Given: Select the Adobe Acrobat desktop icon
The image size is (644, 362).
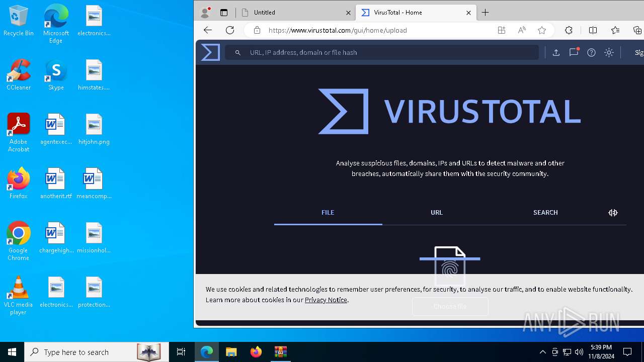Looking at the screenshot, I should (19, 133).
